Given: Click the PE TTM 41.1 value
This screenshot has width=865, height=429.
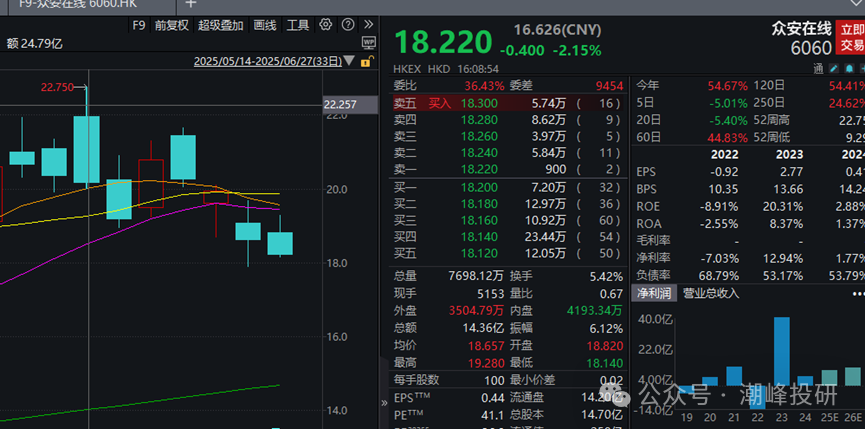Looking at the screenshot, I should point(493,415).
